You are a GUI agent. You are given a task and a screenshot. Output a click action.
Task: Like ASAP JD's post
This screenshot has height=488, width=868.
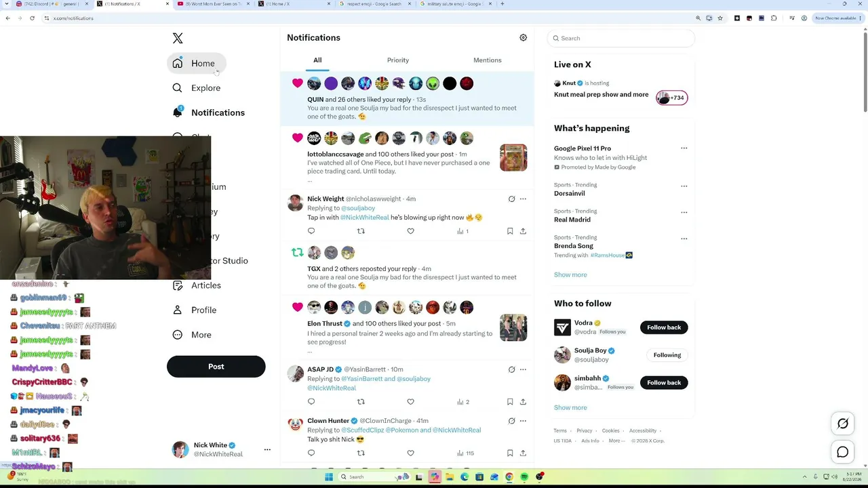410,402
